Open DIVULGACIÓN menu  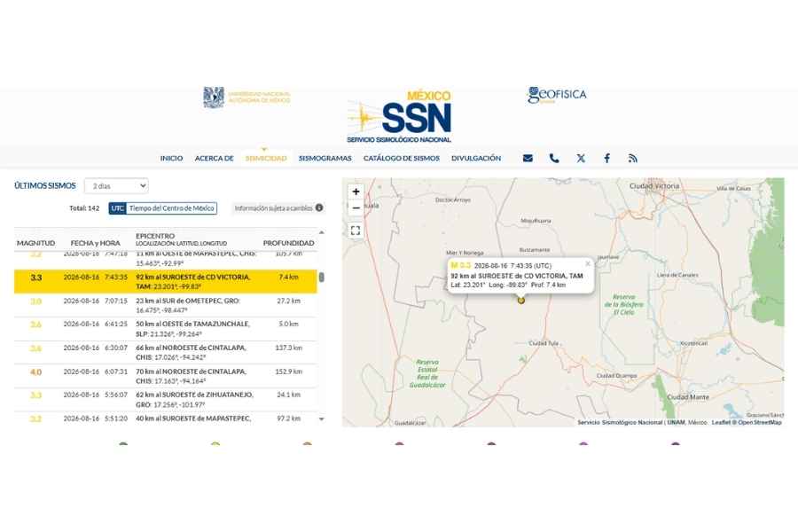476,159
